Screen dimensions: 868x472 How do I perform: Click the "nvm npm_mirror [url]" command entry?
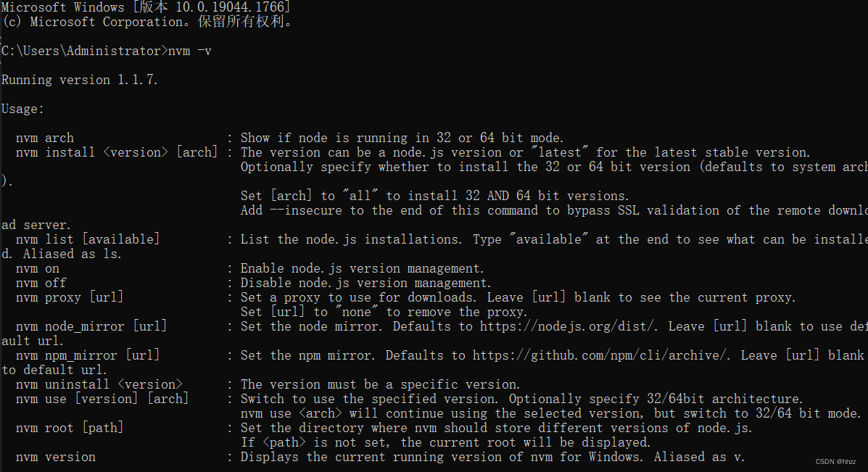[x=87, y=355]
